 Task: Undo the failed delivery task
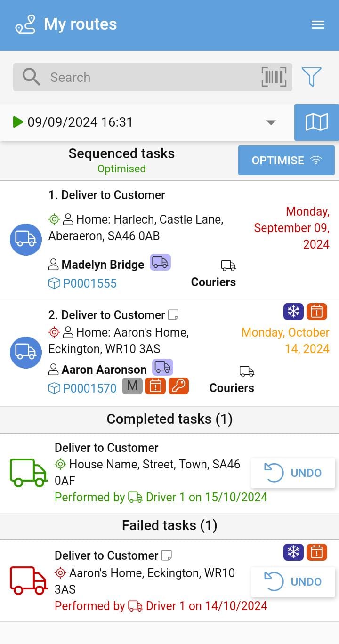(x=293, y=582)
